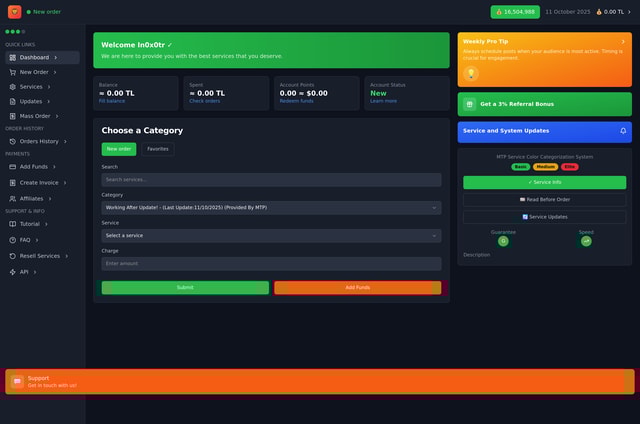Click the green Speed indicator icon

586,241
